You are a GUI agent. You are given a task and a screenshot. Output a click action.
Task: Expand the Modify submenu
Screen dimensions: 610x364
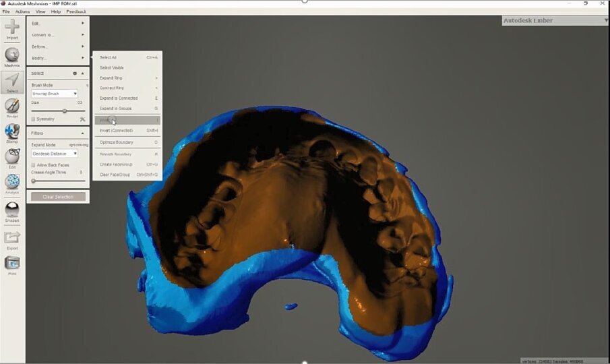point(58,58)
